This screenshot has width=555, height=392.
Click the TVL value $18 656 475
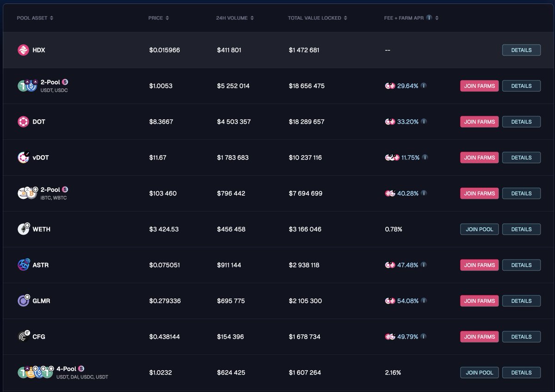(x=307, y=86)
